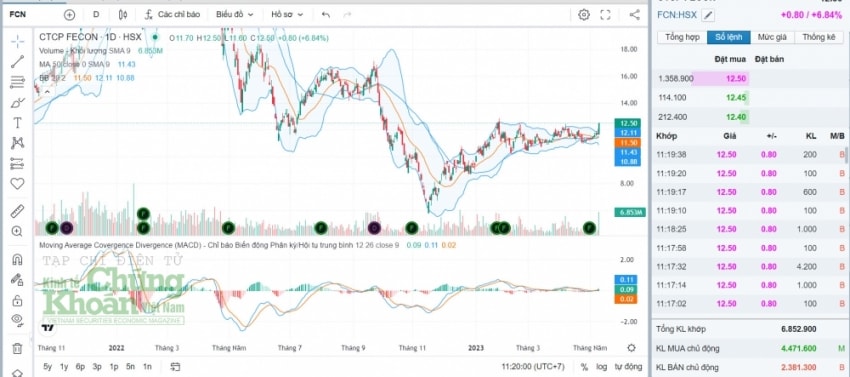The width and height of the screenshot is (850, 377).
Task: Select the trend line drawing tool
Action: (x=17, y=61)
